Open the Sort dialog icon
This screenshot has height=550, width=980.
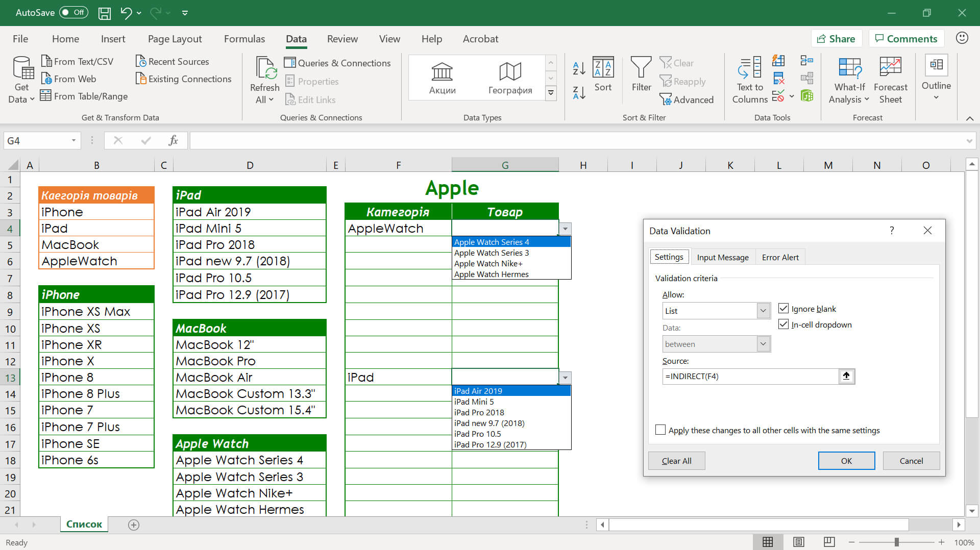(603, 68)
